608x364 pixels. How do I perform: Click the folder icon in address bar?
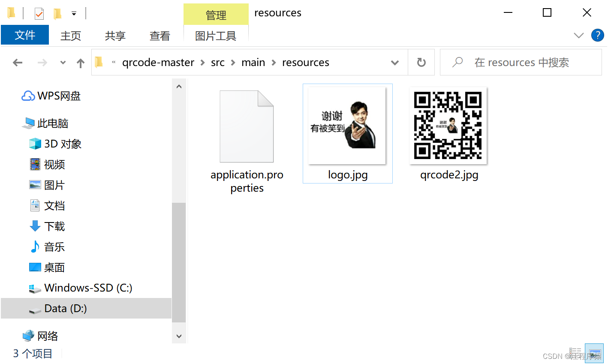click(99, 62)
